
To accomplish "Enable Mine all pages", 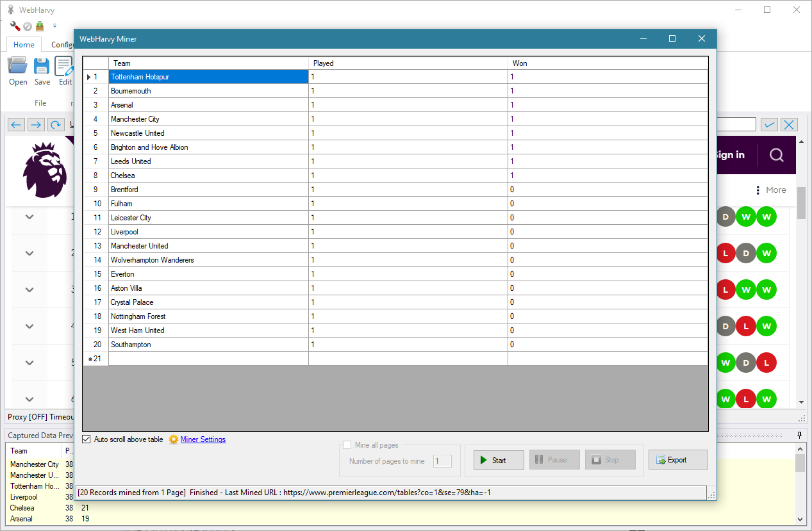I will (347, 445).
